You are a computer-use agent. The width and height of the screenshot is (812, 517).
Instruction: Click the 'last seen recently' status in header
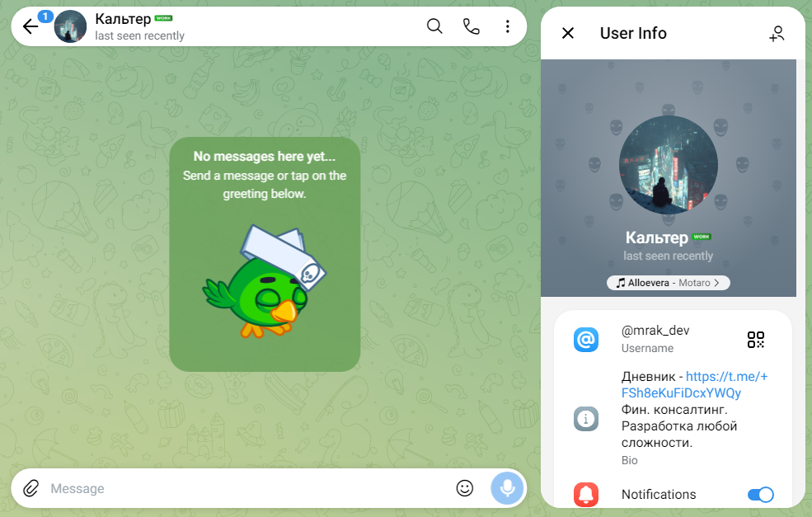point(140,35)
